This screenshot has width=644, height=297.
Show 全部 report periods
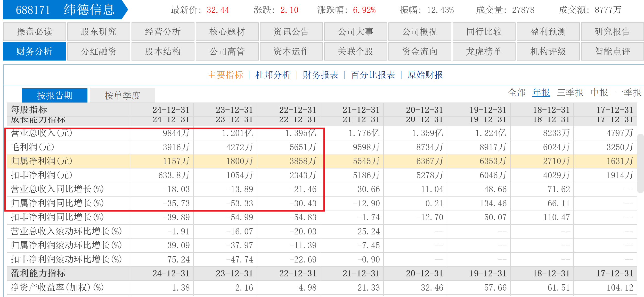(x=517, y=92)
